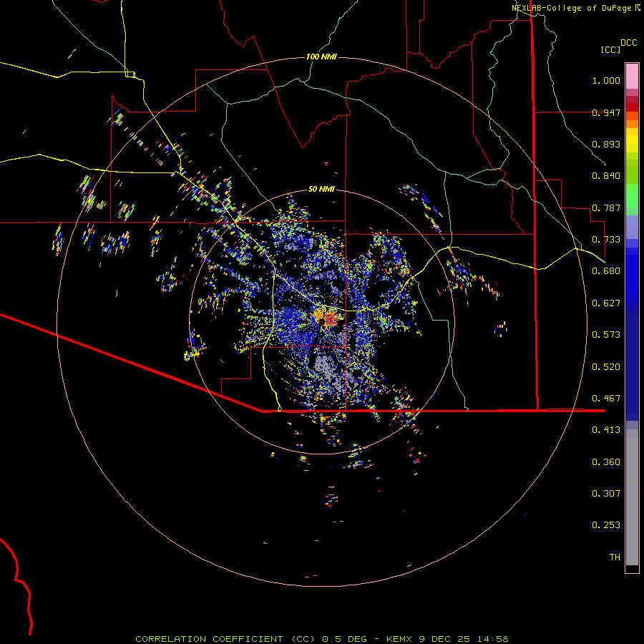The image size is (644, 644).
Task: Click the 14:58 timestamp in the footer
Action: click(493, 639)
